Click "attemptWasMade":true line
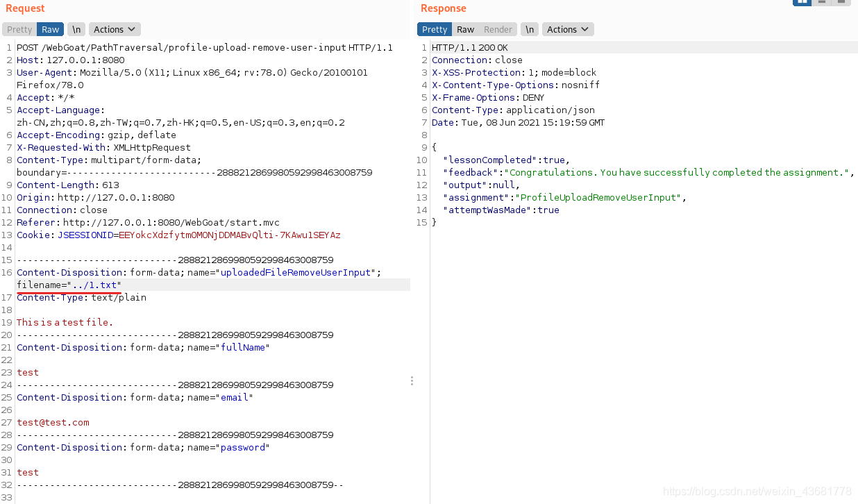858x504 pixels. (501, 210)
